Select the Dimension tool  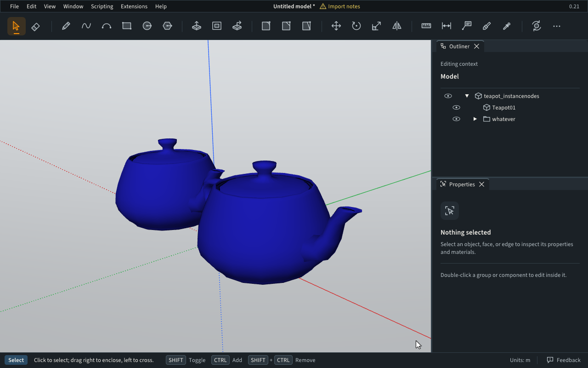coord(447,26)
